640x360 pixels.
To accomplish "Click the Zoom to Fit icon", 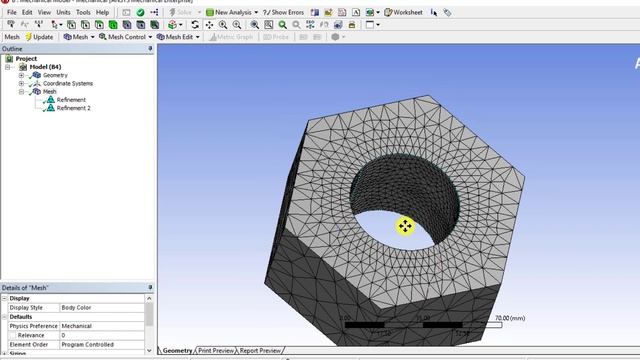I will point(255,25).
